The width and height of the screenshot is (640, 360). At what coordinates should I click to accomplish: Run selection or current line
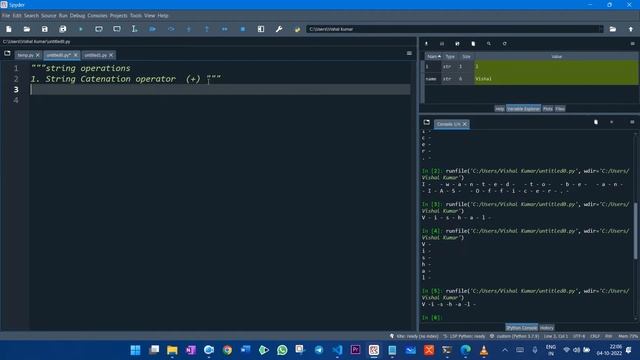[x=135, y=29]
